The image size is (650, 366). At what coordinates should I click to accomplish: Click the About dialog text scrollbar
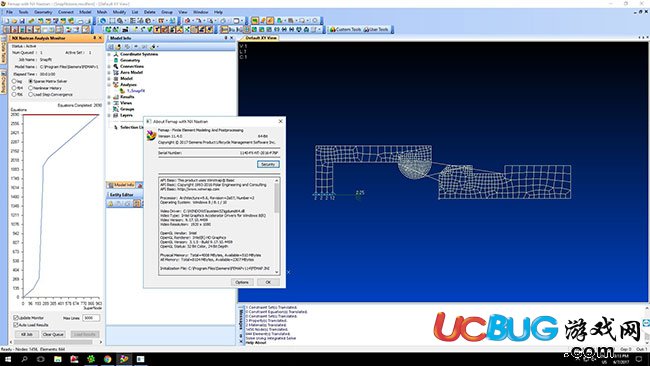pos(276,226)
